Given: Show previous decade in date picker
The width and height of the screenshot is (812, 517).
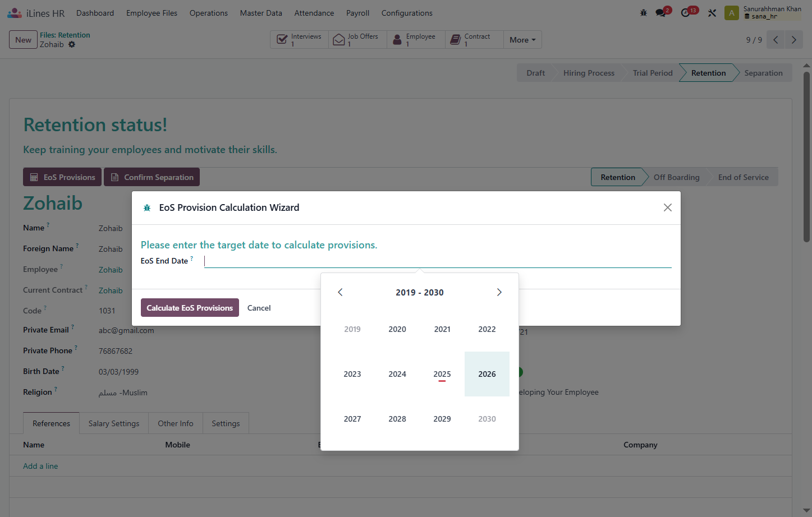Looking at the screenshot, I should coord(340,292).
